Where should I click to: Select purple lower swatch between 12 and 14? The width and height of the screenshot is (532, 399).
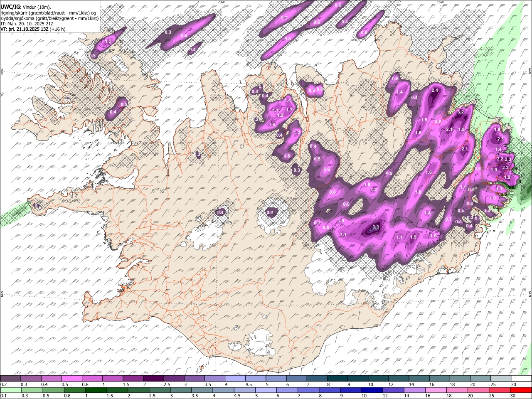(x=394, y=390)
